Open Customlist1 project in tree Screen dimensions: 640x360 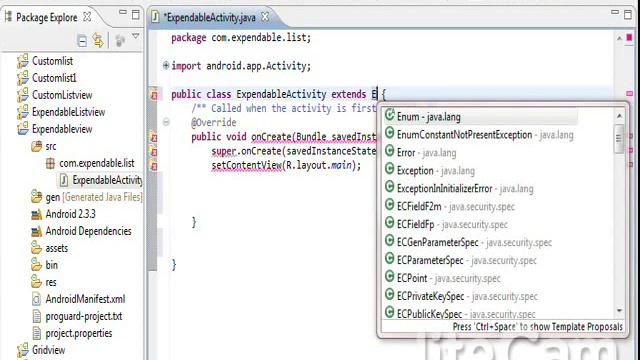click(x=54, y=78)
